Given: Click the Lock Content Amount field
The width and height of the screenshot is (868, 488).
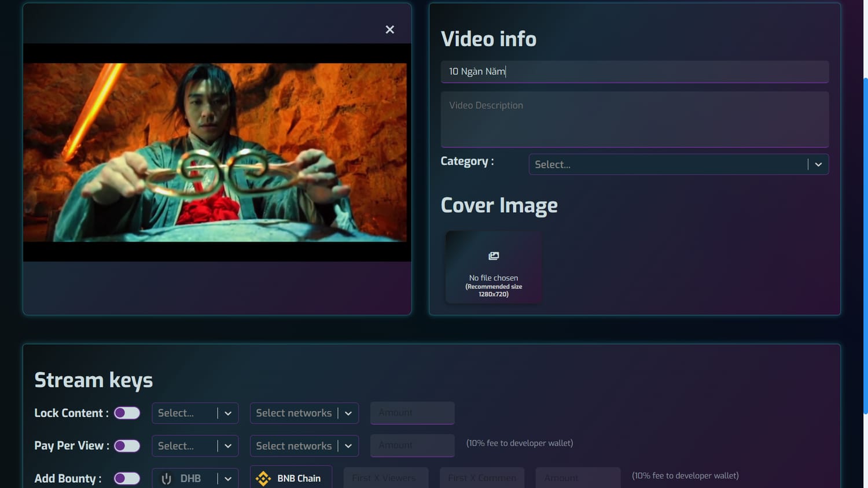Looking at the screenshot, I should pos(413,413).
